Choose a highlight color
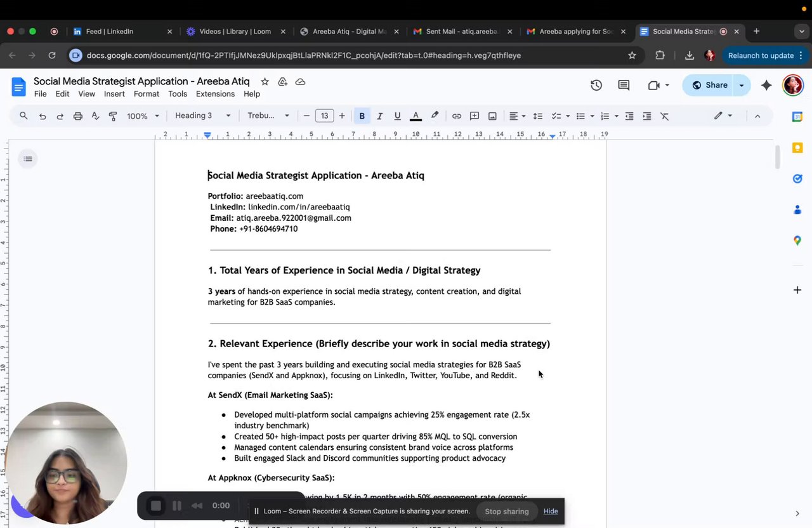This screenshot has height=528, width=812. pyautogui.click(x=435, y=116)
